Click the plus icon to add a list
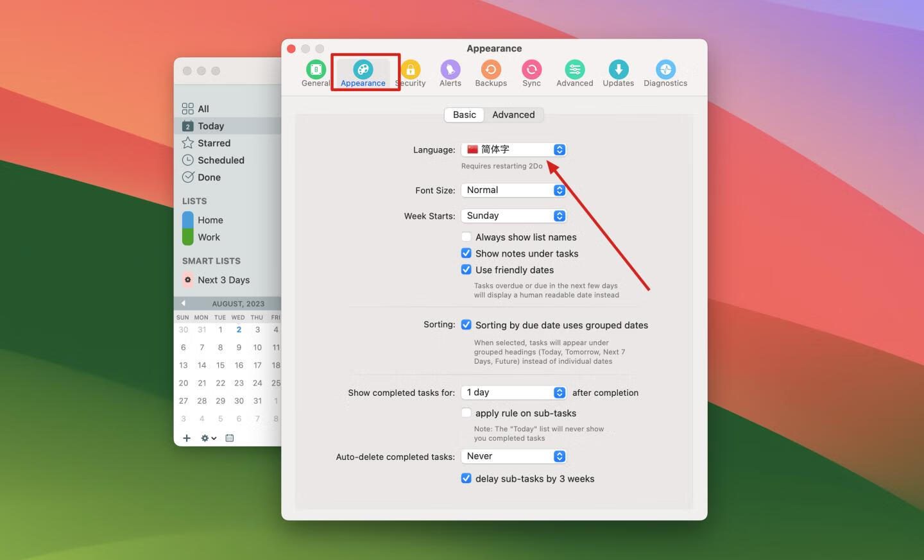The width and height of the screenshot is (924, 560). point(187,438)
